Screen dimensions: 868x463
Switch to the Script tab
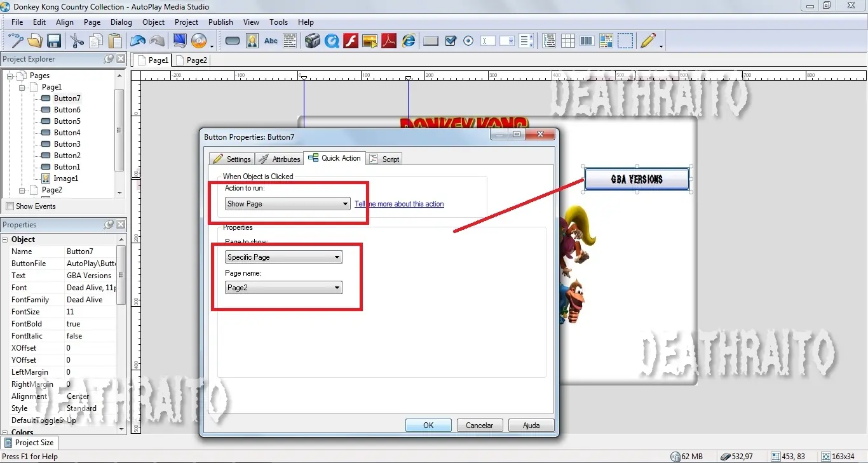click(384, 159)
